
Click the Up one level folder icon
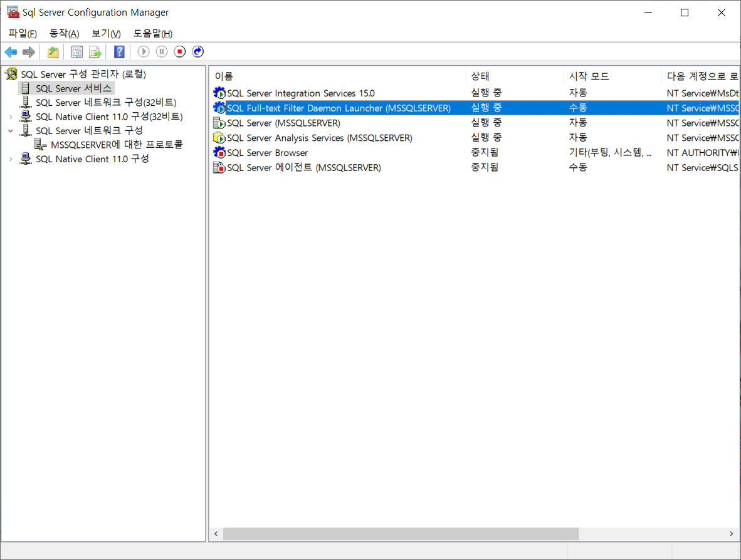[53, 52]
